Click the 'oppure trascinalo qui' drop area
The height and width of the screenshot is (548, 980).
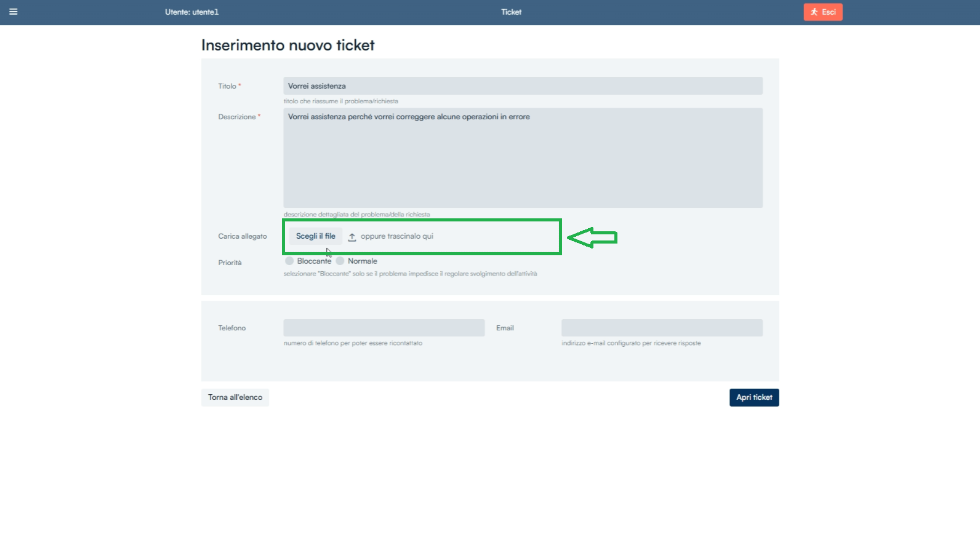397,236
